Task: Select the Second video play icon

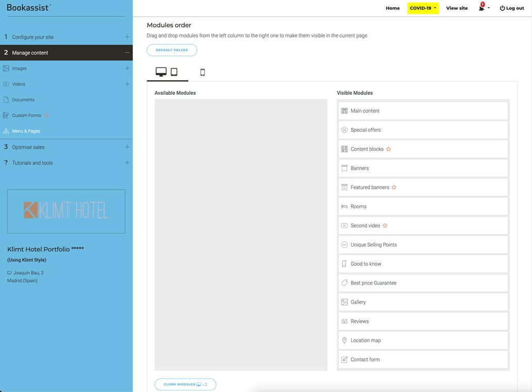Action: (344, 225)
